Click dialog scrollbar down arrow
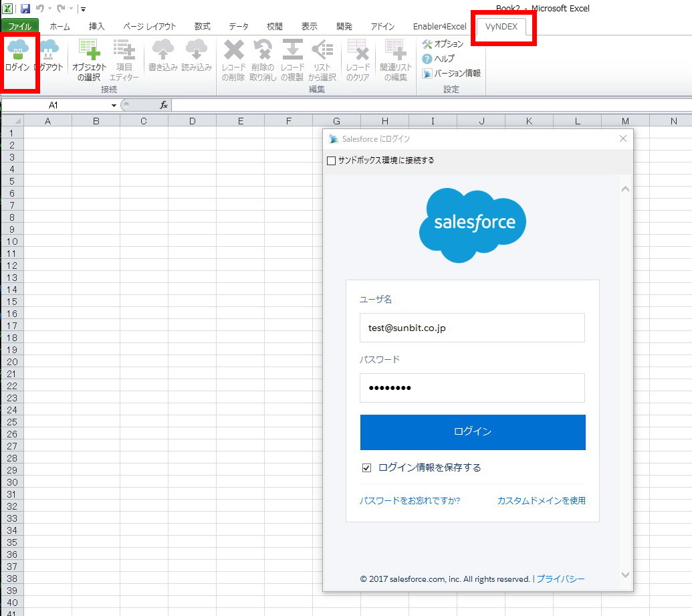Screen dimensions: 692x616 (x=625, y=575)
